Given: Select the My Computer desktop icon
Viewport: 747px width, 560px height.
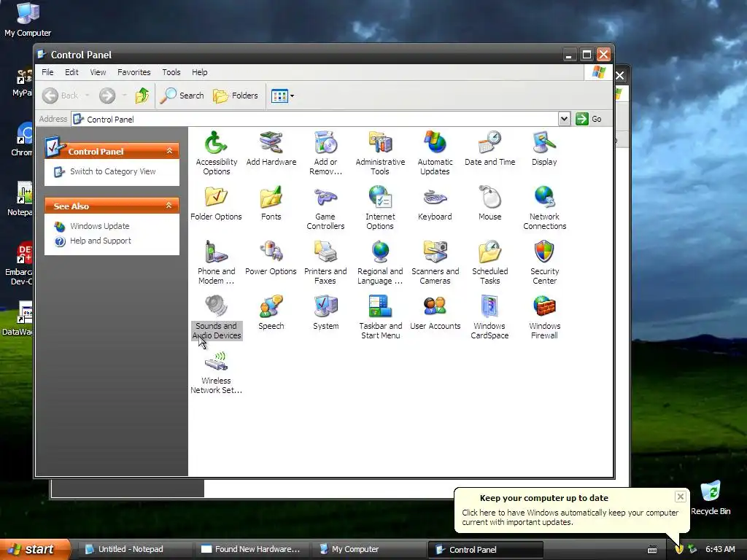Looking at the screenshot, I should [28, 20].
